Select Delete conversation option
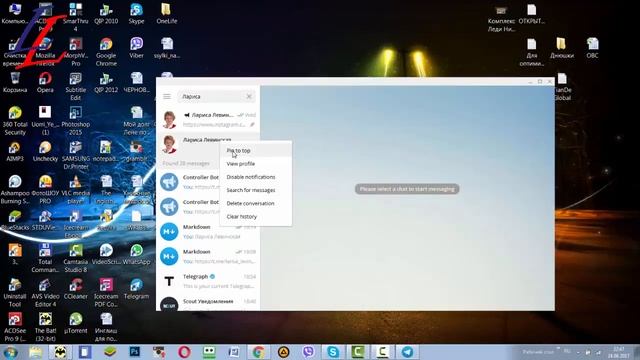 click(256, 203)
